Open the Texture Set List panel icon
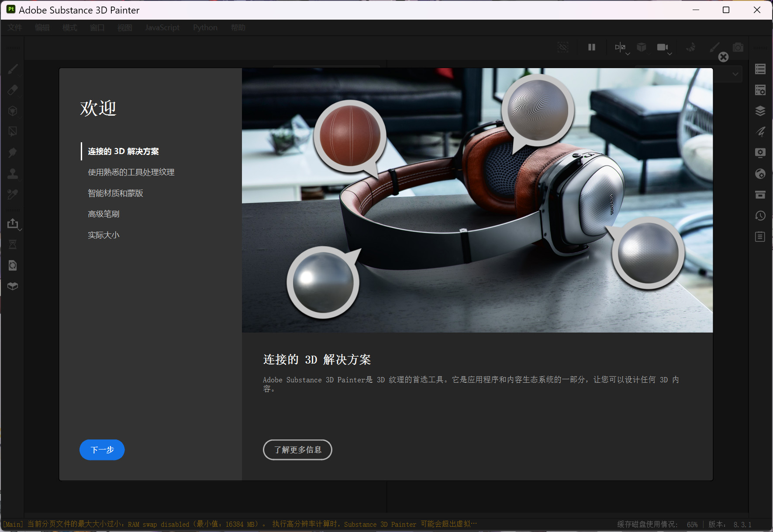This screenshot has width=773, height=532. click(760, 69)
